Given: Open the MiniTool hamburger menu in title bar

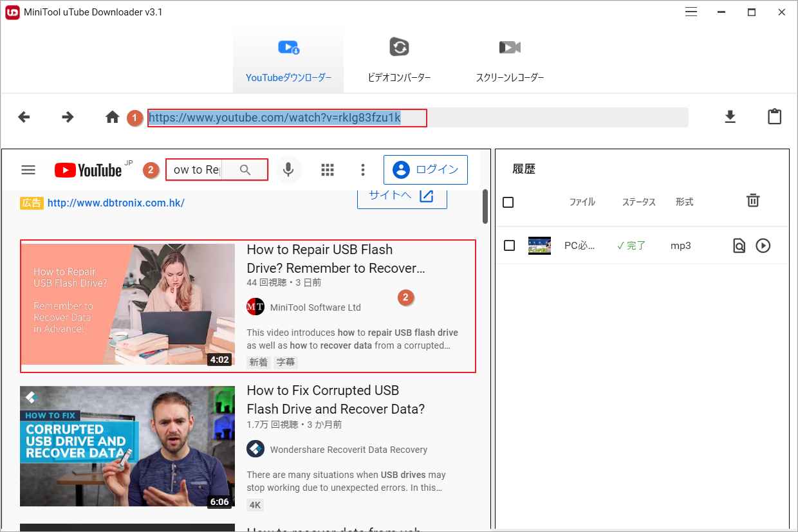Looking at the screenshot, I should tap(691, 12).
